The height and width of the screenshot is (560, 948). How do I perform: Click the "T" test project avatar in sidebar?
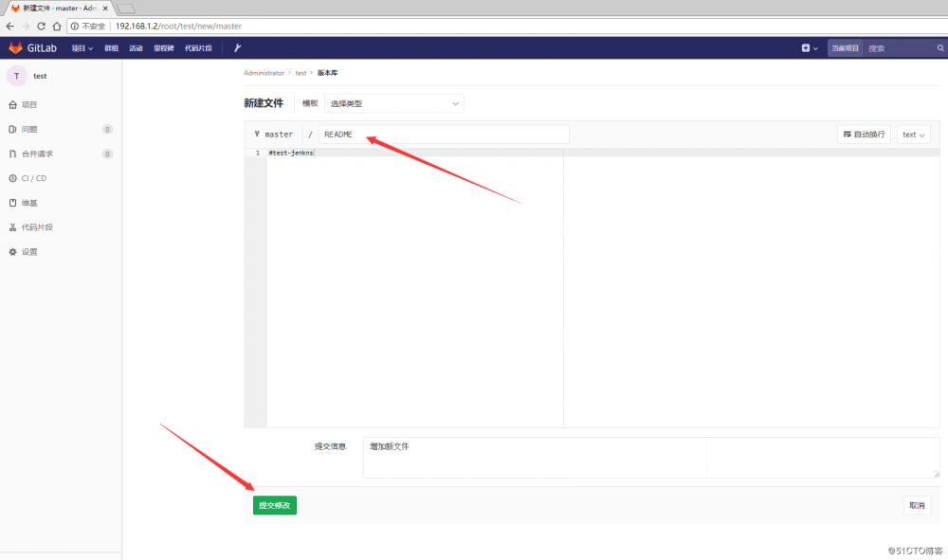point(15,76)
